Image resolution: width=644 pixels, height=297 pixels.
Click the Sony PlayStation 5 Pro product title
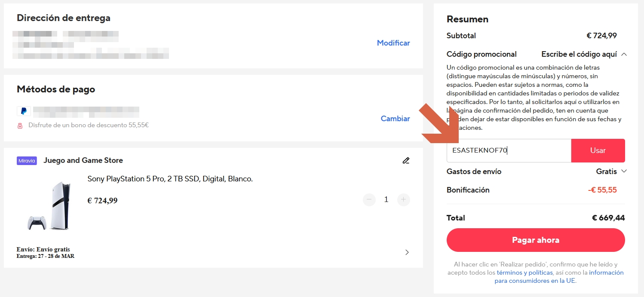coord(170,179)
